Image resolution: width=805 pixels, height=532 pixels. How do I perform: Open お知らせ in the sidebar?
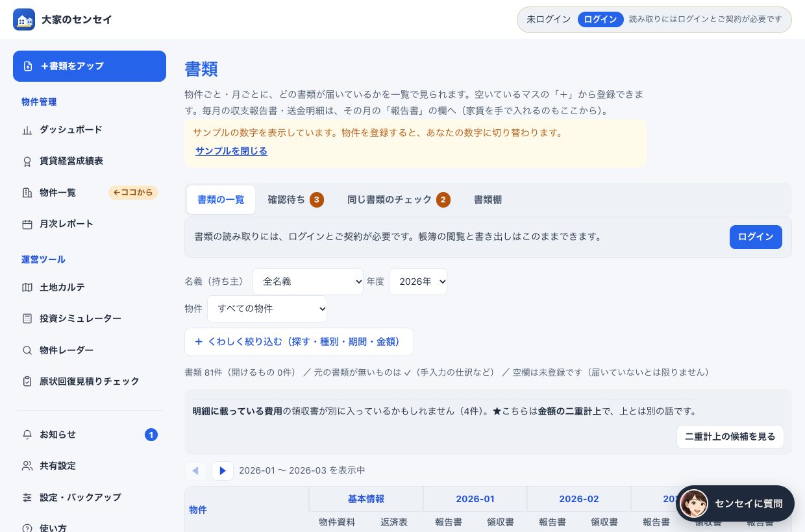coord(90,435)
